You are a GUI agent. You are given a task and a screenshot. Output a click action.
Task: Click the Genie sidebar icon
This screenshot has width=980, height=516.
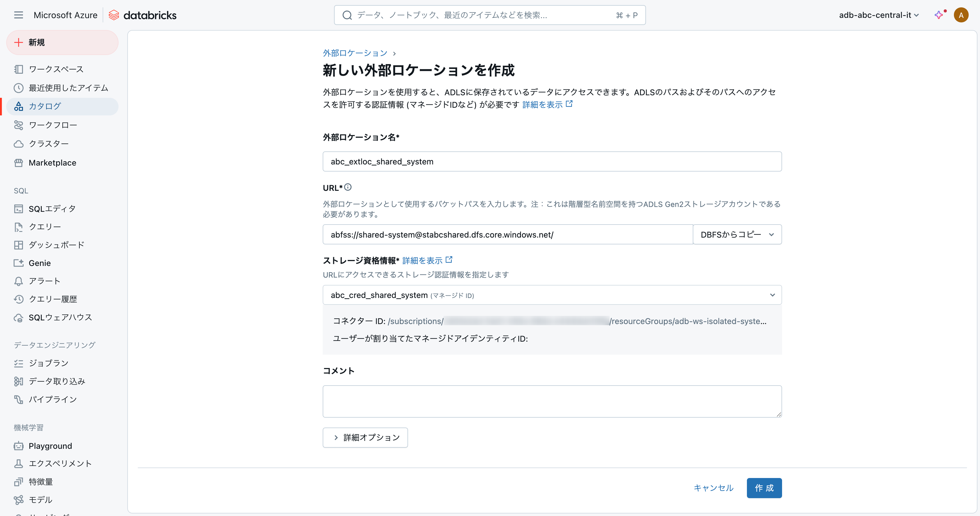[18, 263]
